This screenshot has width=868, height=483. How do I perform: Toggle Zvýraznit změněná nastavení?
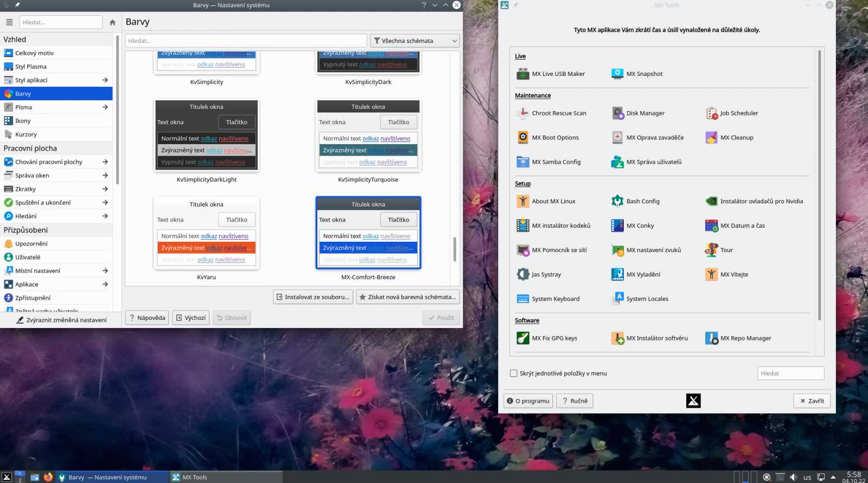point(61,320)
